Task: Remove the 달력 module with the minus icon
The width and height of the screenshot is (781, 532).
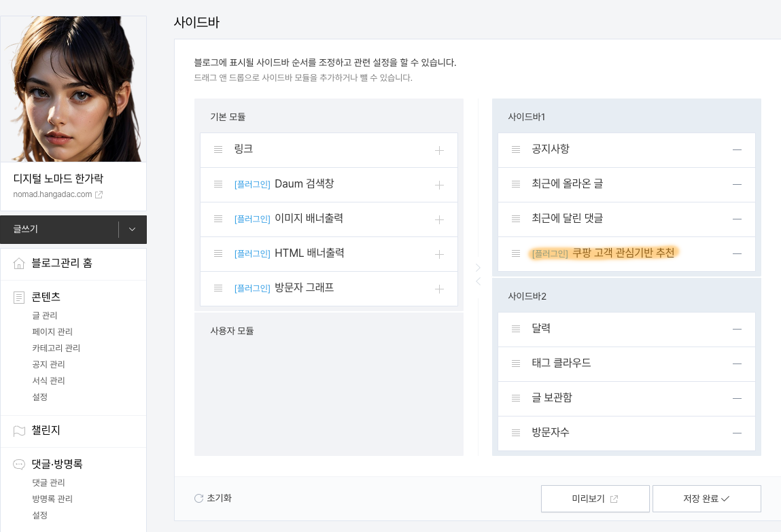Action: point(737,329)
